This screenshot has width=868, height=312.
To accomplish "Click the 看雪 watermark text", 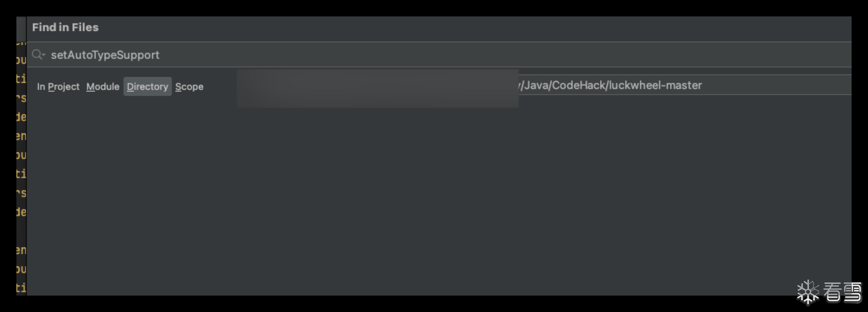I will (x=842, y=292).
